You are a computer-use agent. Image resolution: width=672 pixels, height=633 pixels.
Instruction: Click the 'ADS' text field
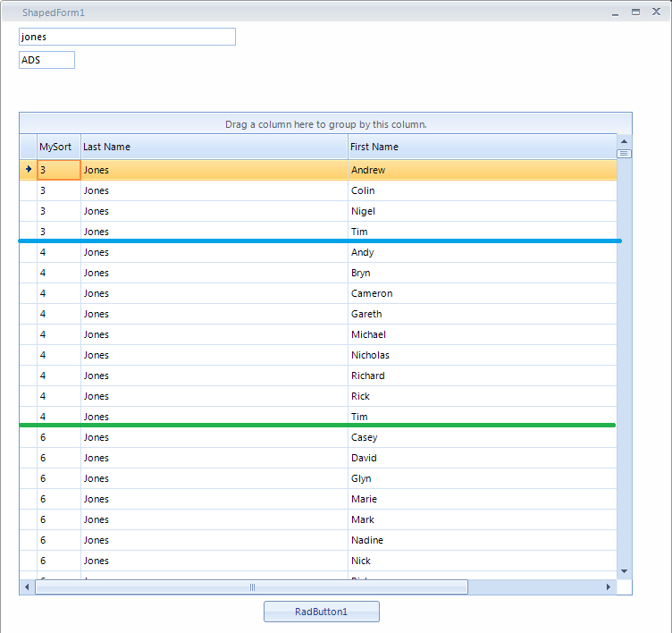pyautogui.click(x=46, y=60)
